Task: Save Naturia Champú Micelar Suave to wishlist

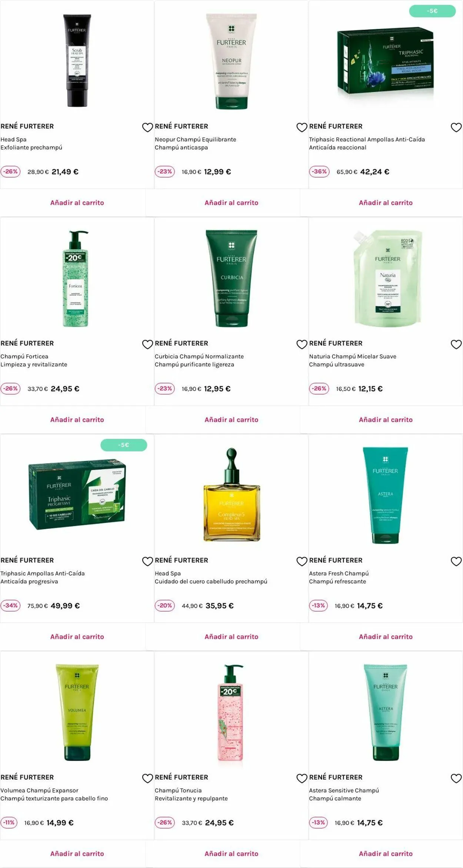Action: point(456,344)
